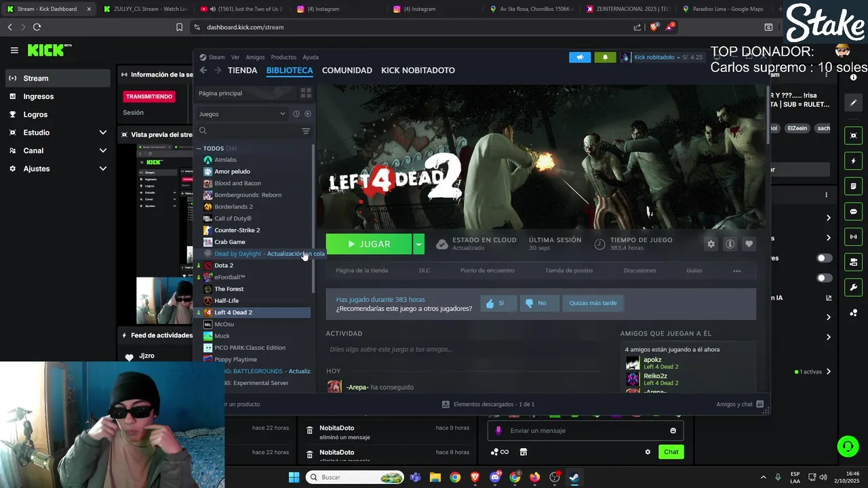
Task: Open Productos menu in Steam
Action: [283, 58]
